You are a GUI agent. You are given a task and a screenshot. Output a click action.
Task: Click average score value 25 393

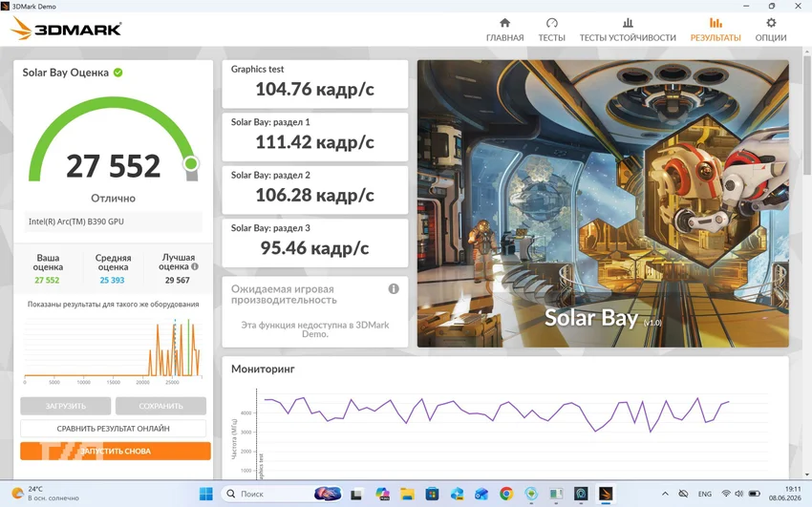(x=113, y=280)
